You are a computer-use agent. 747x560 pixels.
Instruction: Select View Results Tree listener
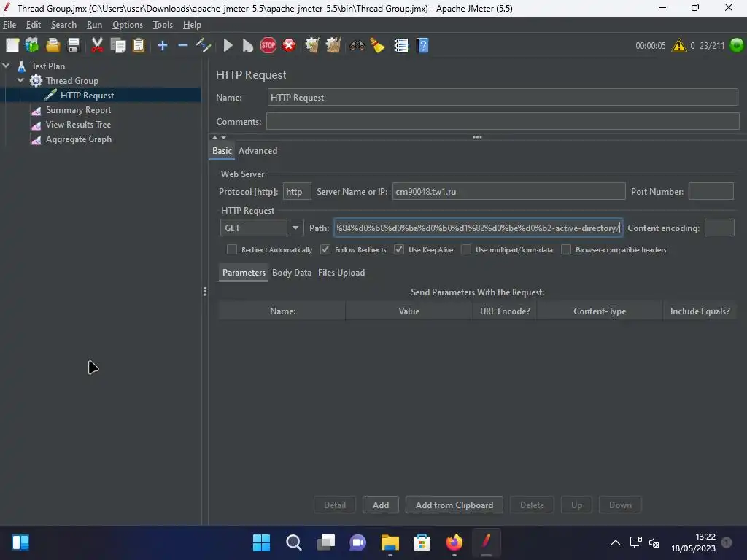[78, 125]
